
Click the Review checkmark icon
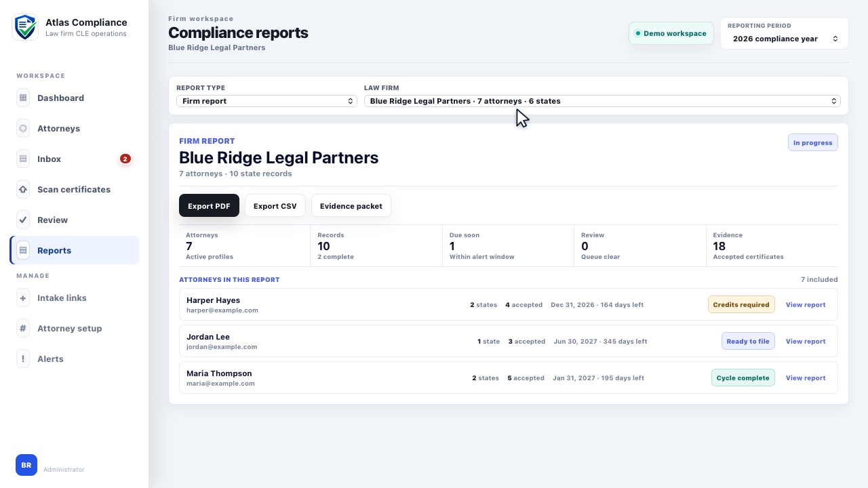[23, 220]
